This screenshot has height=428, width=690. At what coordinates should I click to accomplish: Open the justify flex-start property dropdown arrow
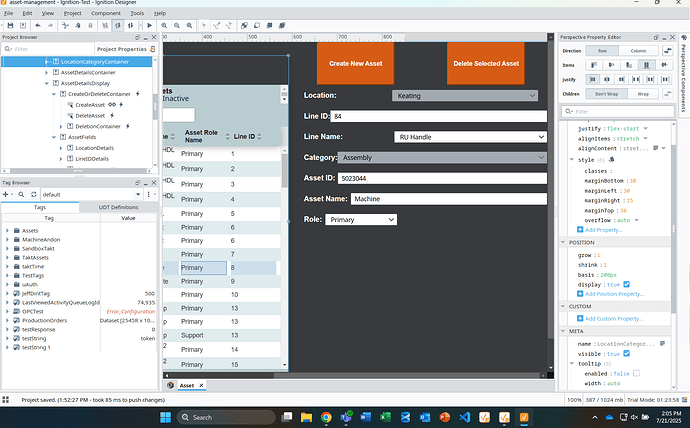pos(646,128)
